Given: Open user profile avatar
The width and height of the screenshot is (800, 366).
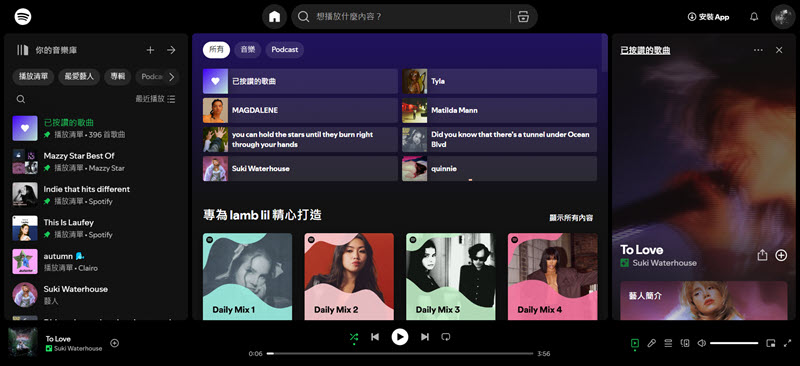Looking at the screenshot, I should 783,17.
